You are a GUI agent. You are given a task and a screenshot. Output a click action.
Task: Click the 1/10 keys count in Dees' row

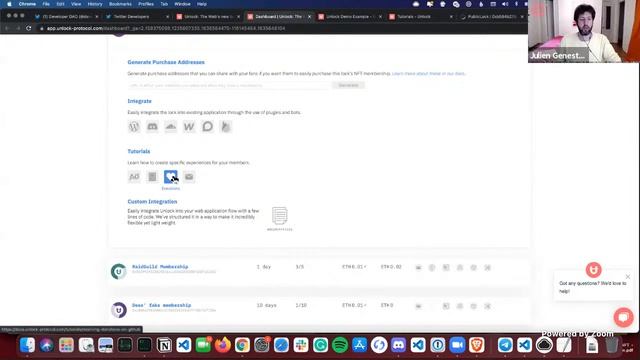301,305
